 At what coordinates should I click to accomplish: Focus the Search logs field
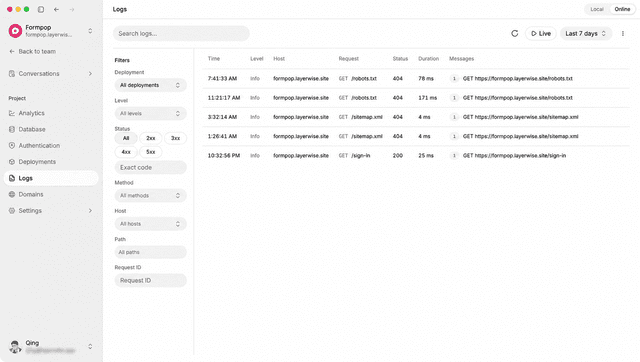[x=181, y=33]
